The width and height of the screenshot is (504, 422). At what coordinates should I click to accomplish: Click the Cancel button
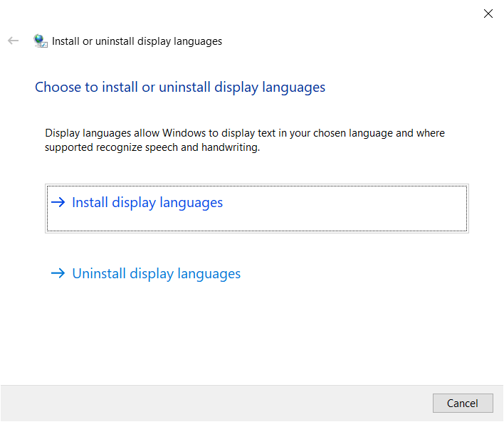(x=463, y=403)
